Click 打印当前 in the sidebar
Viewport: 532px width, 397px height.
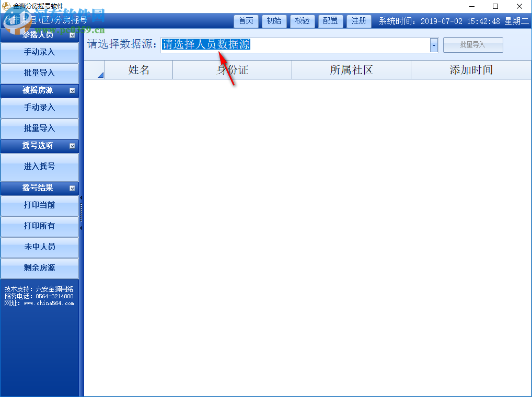[x=39, y=205]
